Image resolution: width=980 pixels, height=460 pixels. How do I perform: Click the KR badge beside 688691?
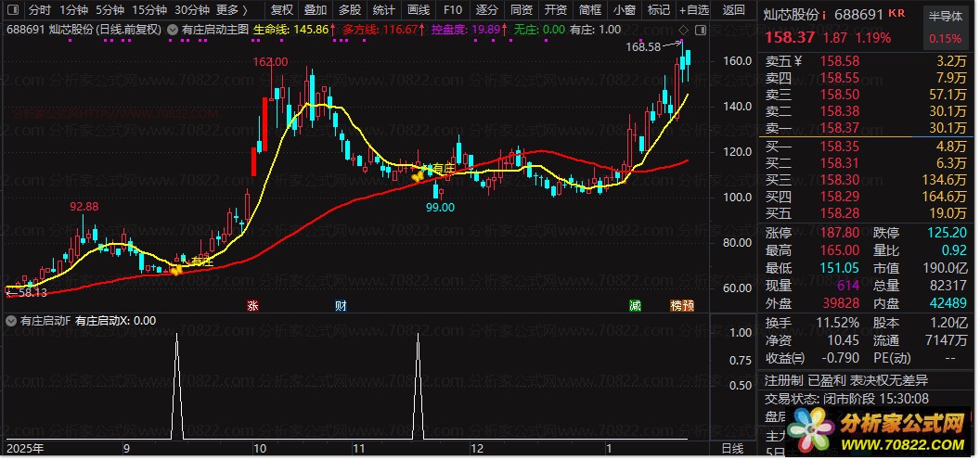(896, 13)
